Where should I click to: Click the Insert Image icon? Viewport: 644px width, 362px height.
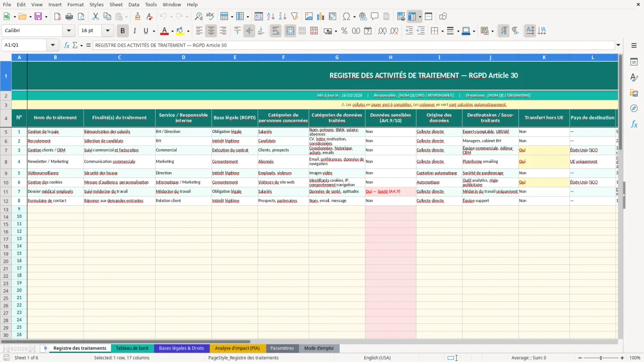pos(309,17)
